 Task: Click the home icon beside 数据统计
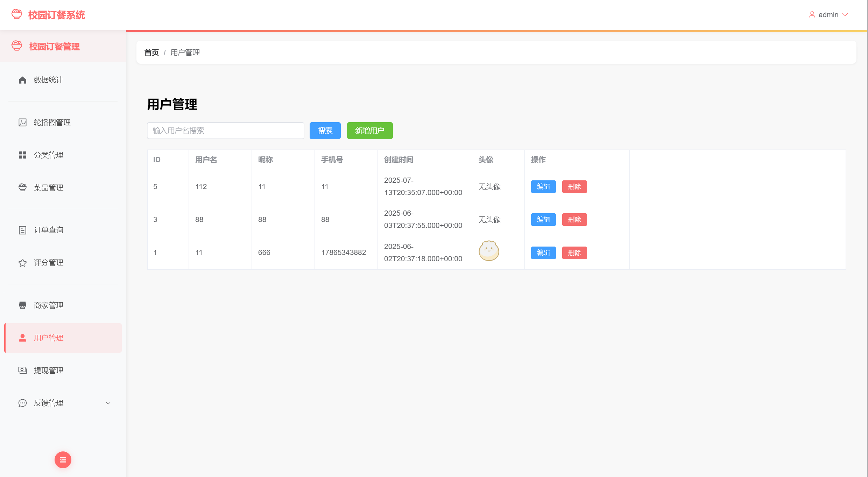pos(22,80)
